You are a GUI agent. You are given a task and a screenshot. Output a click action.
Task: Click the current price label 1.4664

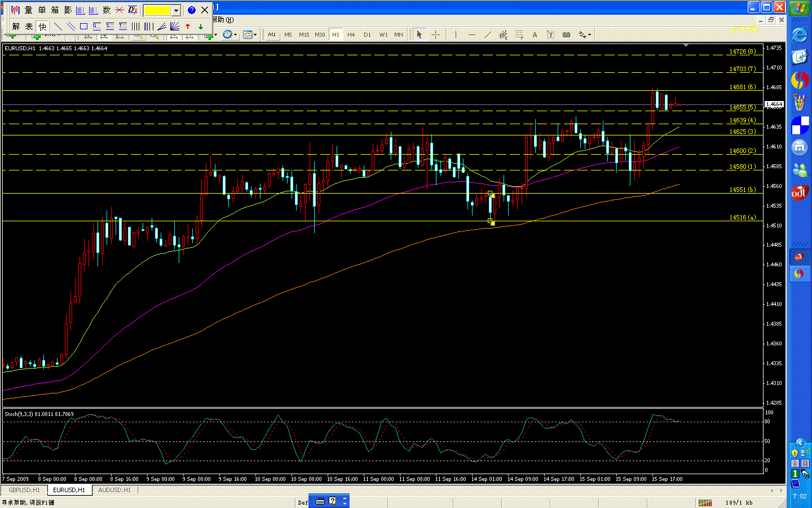click(774, 104)
